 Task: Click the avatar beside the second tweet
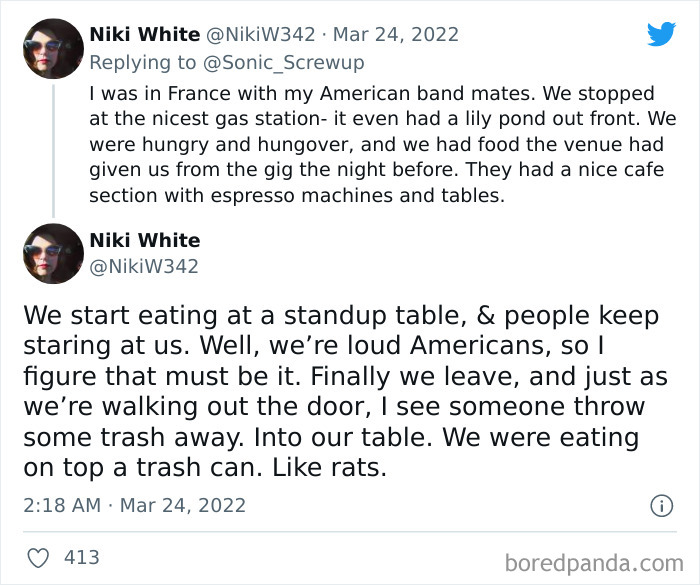[53, 254]
